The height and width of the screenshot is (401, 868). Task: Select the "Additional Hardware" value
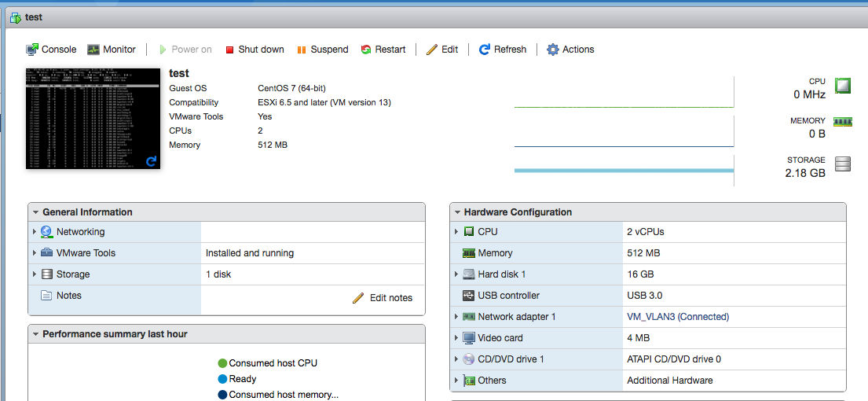(x=670, y=381)
